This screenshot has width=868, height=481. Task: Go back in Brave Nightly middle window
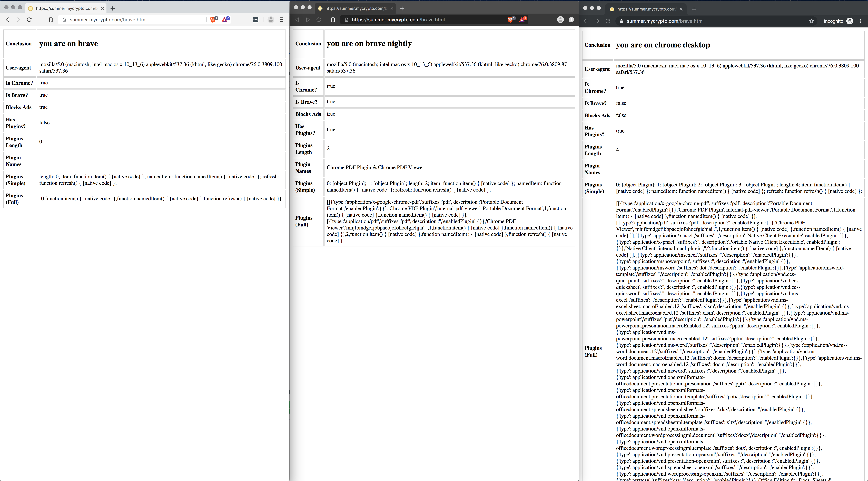pyautogui.click(x=297, y=19)
